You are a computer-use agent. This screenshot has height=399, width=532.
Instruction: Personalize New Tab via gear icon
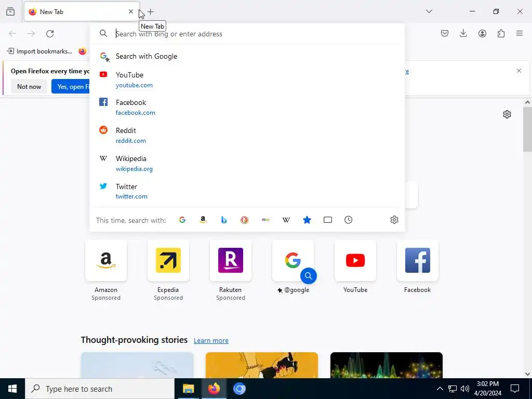(507, 114)
